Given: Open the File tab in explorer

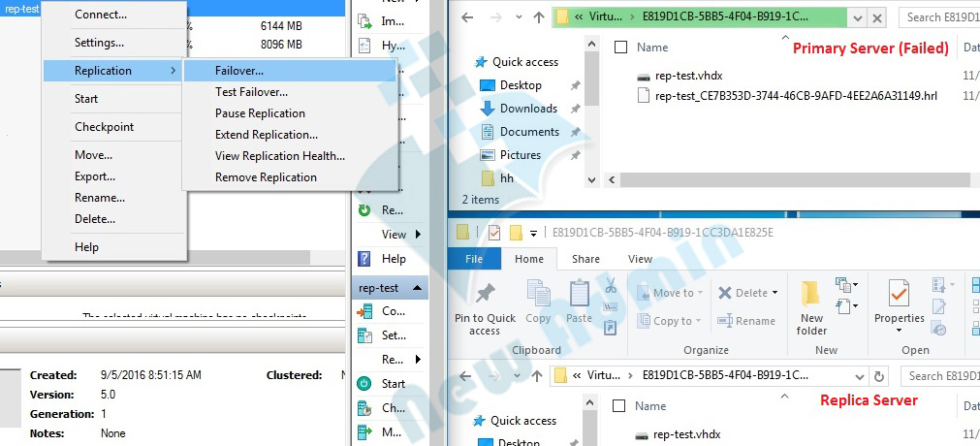Looking at the screenshot, I should point(474,259).
